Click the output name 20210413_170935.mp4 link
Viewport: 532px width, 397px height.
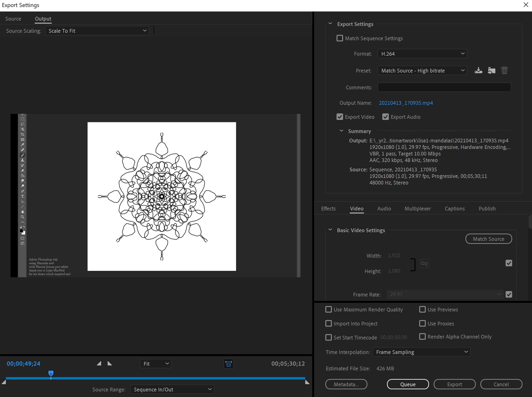(x=406, y=103)
